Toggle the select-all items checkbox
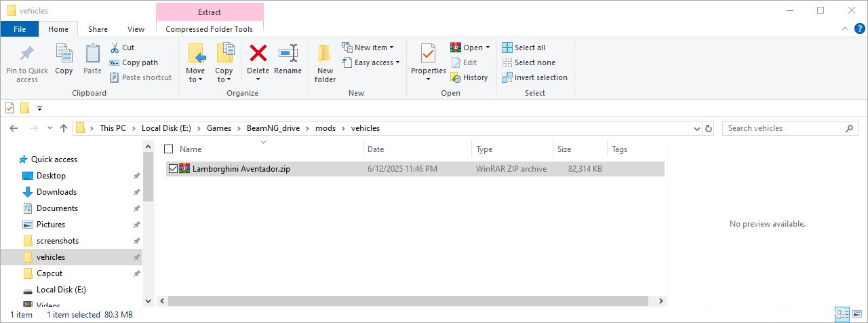Viewport: 868px width, 323px height. pos(169,149)
